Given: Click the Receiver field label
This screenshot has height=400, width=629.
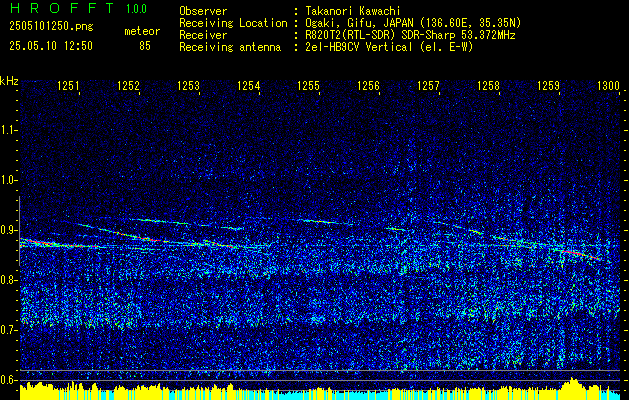Looking at the screenshot, I should 203,35.
